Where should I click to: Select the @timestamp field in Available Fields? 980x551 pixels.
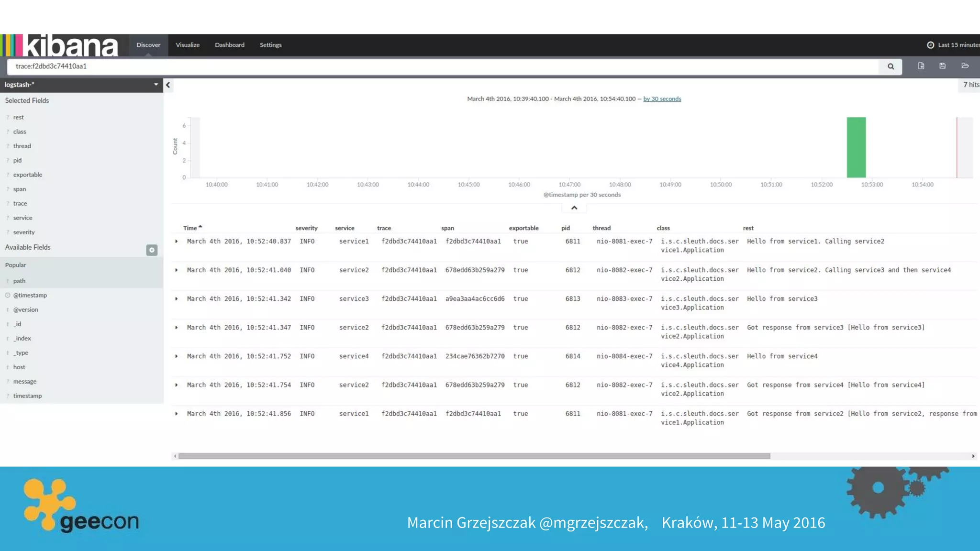(30, 295)
